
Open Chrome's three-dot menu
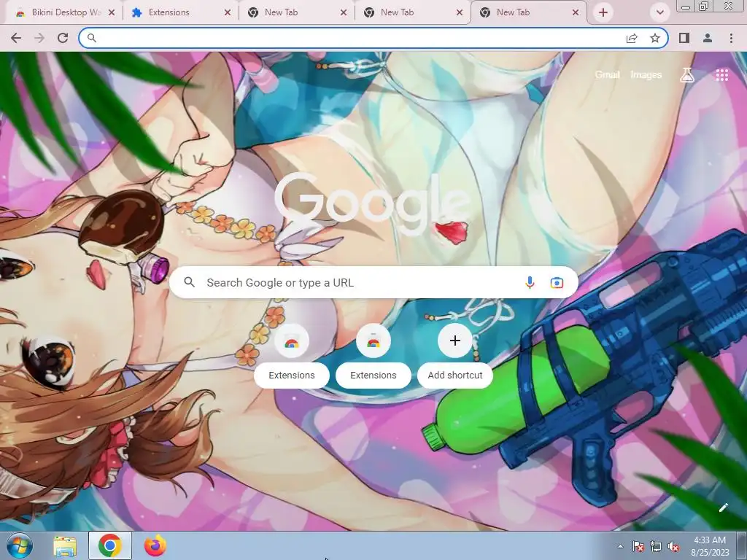point(731,38)
